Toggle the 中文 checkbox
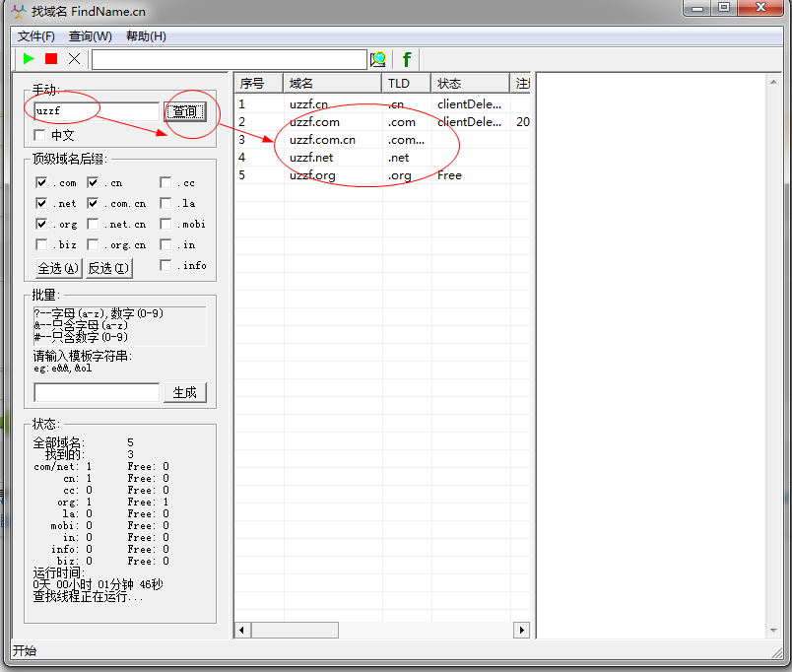 [39, 135]
